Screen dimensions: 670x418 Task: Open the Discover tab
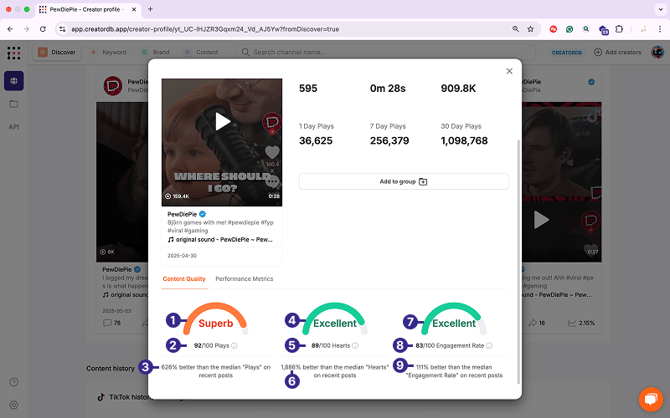click(57, 52)
